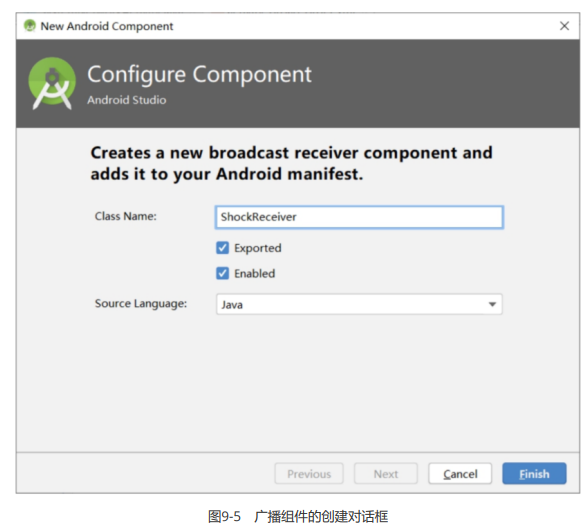Click the small Android icon in title bar
The width and height of the screenshot is (586, 526).
pyautogui.click(x=30, y=26)
